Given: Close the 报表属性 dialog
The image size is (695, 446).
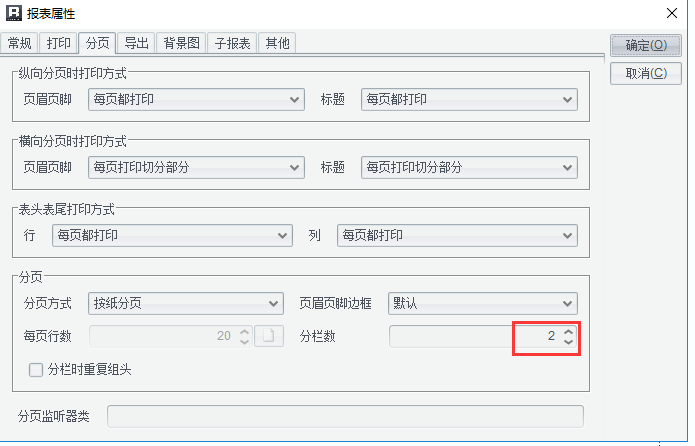Looking at the screenshot, I should coord(672,13).
